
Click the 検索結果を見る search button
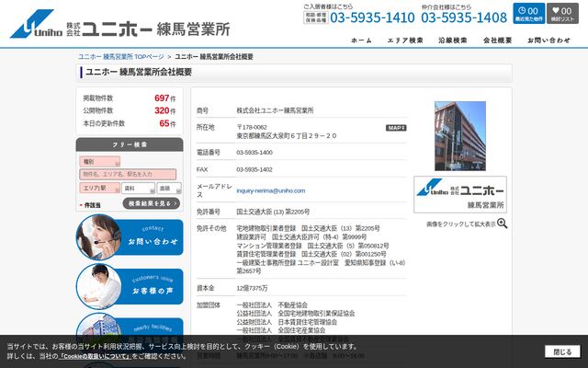pyautogui.click(x=151, y=203)
